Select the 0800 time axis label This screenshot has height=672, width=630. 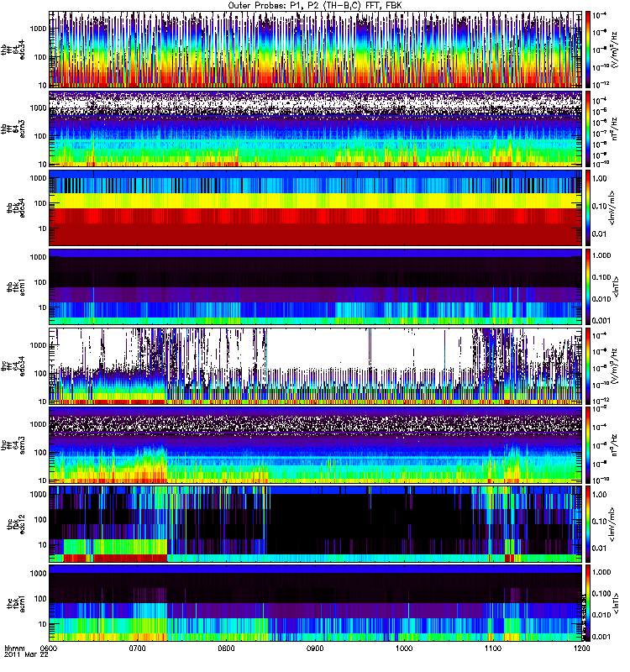(227, 650)
